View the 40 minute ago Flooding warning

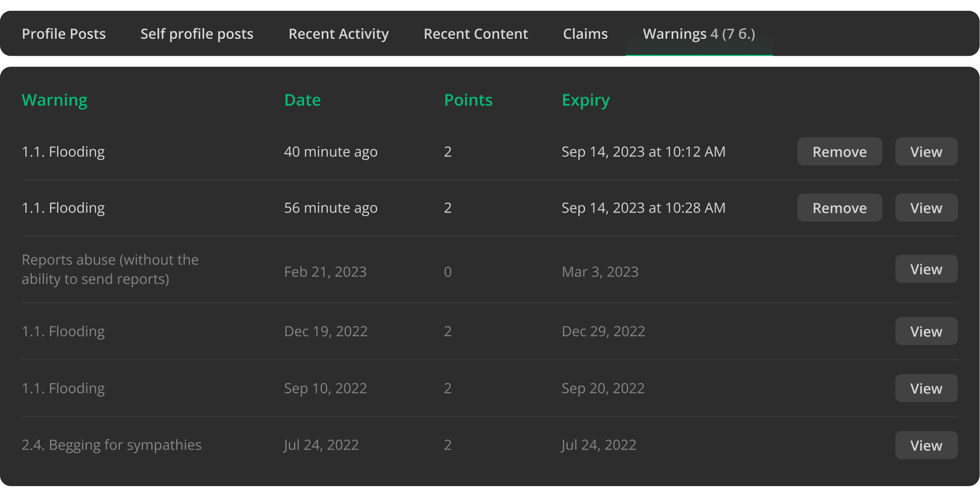(x=926, y=152)
